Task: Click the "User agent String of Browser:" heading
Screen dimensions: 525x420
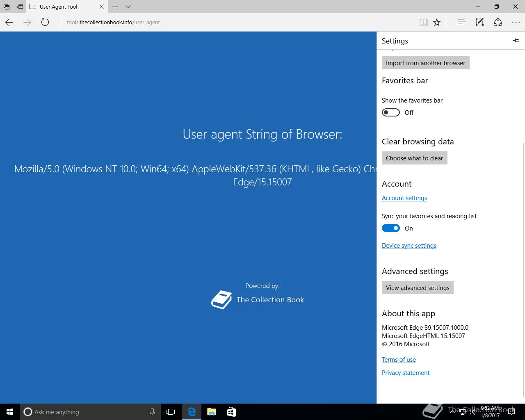Action: coord(262,134)
